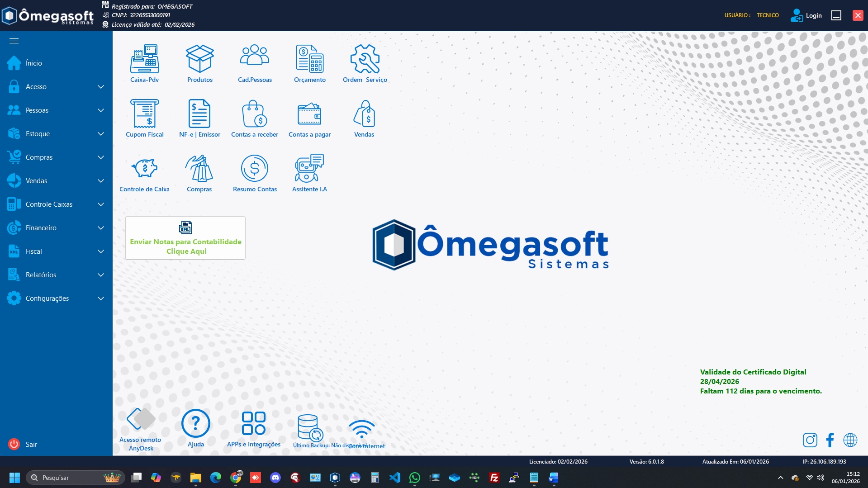The height and width of the screenshot is (488, 868).
Task: Expand the Pessoas sidebar menu
Action: tap(56, 110)
